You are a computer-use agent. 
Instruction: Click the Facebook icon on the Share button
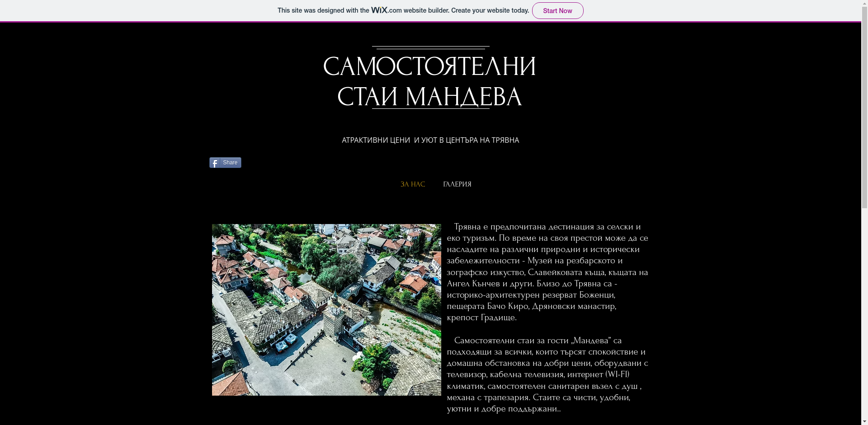pos(214,163)
